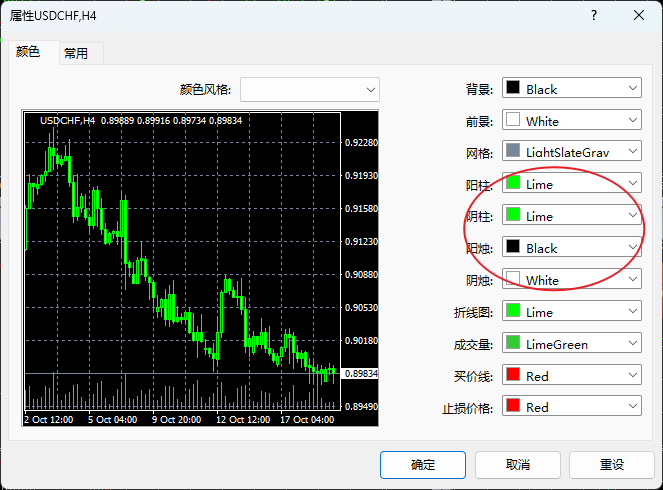Click the gray swatch for 网格

click(513, 151)
